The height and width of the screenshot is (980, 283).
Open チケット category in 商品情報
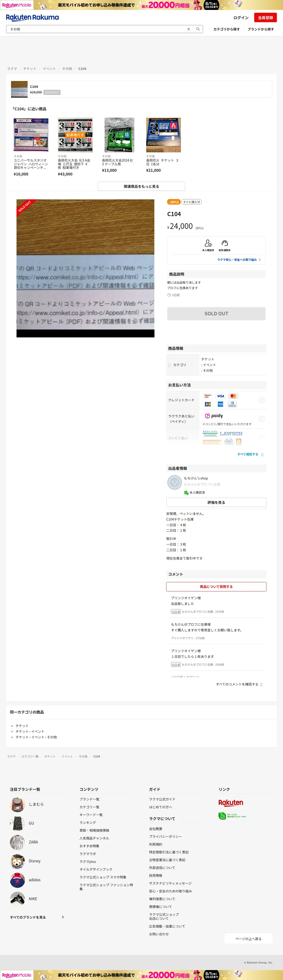coord(208,359)
